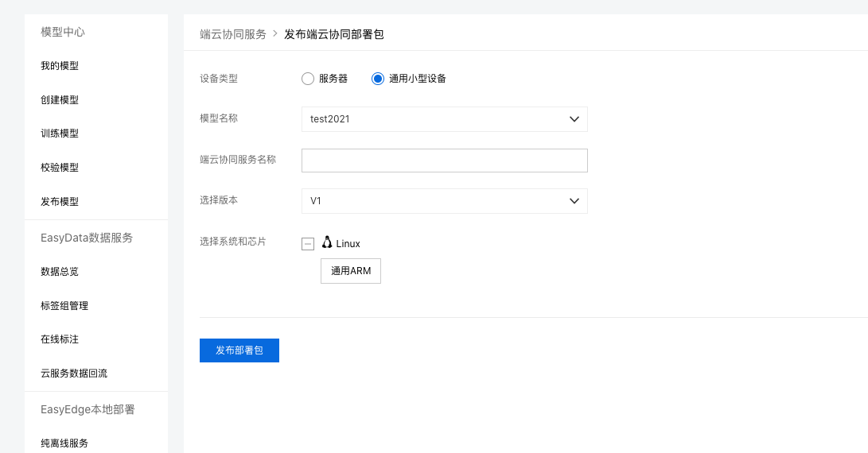
Task: Open 数据总览 sidebar item
Action: click(60, 272)
